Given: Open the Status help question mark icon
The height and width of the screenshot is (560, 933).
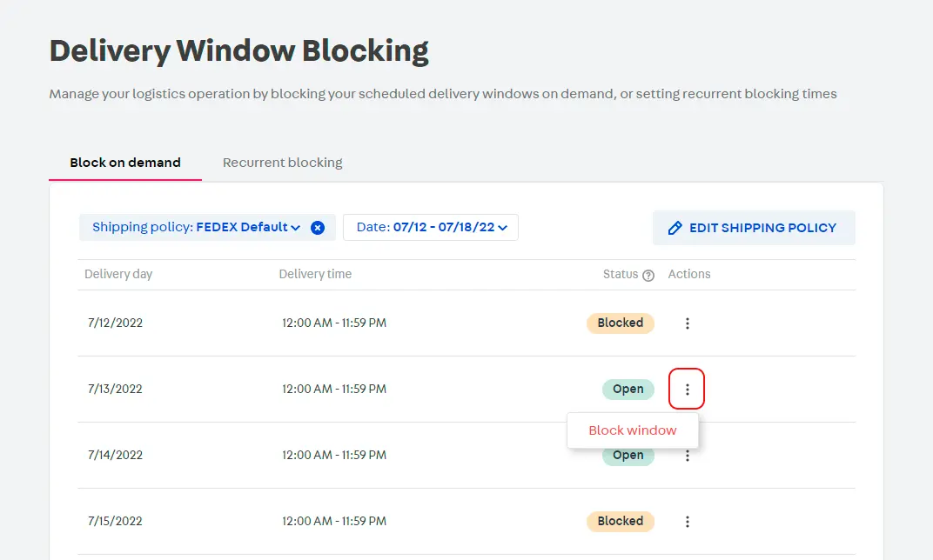Looking at the screenshot, I should pos(648,275).
